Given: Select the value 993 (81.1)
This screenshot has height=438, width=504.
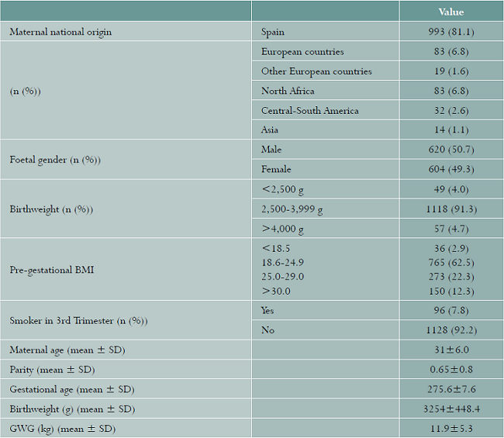Looking at the screenshot, I should click(450, 32).
